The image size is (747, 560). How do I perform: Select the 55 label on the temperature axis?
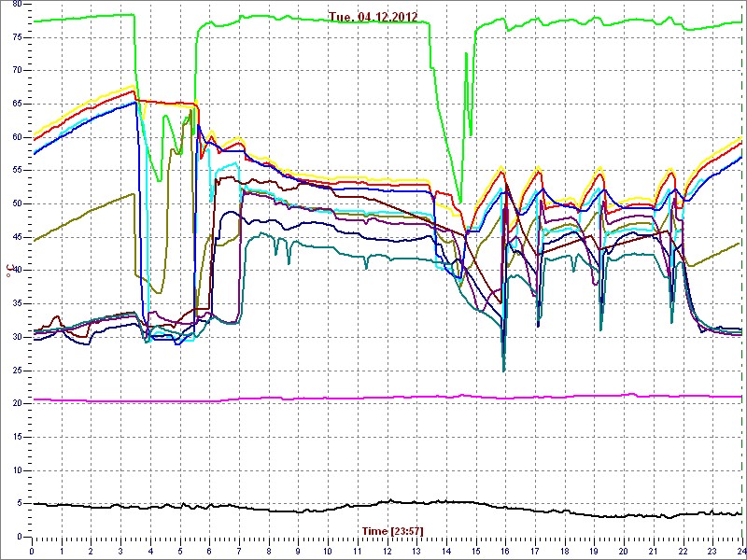[x=17, y=171]
